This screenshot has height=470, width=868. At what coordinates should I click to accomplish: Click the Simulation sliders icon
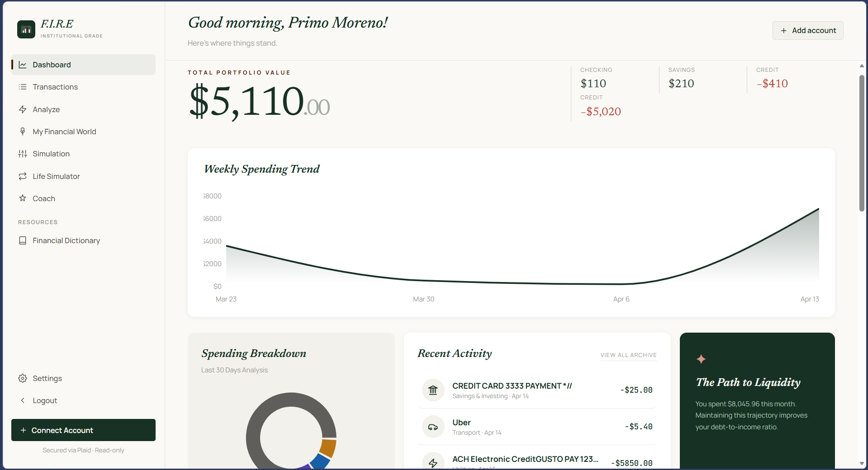coord(23,154)
